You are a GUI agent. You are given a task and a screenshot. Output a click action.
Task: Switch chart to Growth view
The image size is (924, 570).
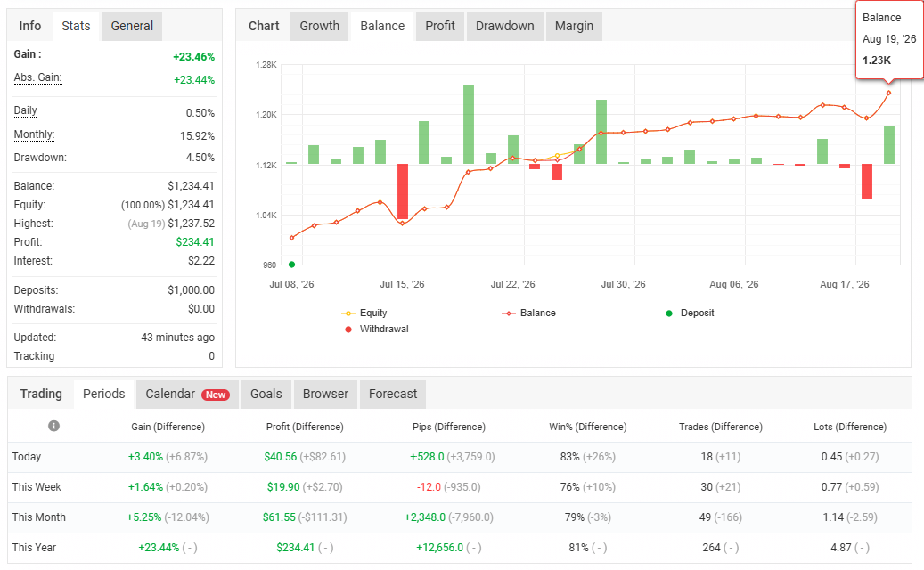click(x=319, y=27)
